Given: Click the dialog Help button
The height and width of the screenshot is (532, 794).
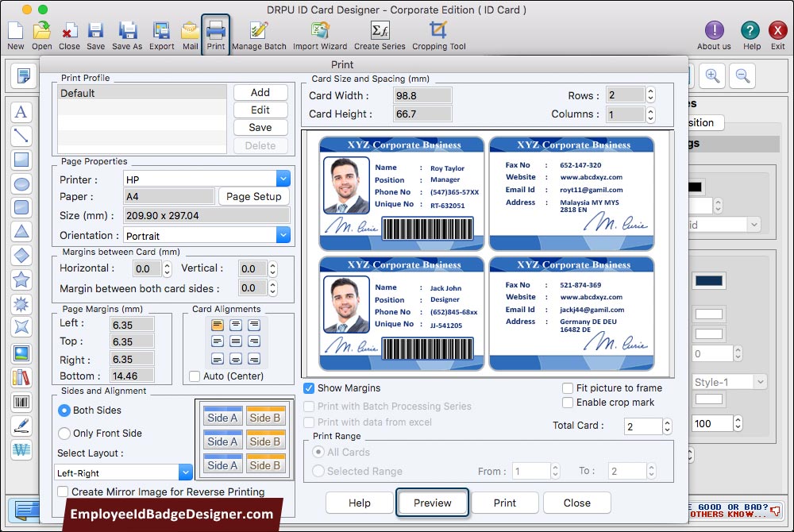Looking at the screenshot, I should pos(359,503).
